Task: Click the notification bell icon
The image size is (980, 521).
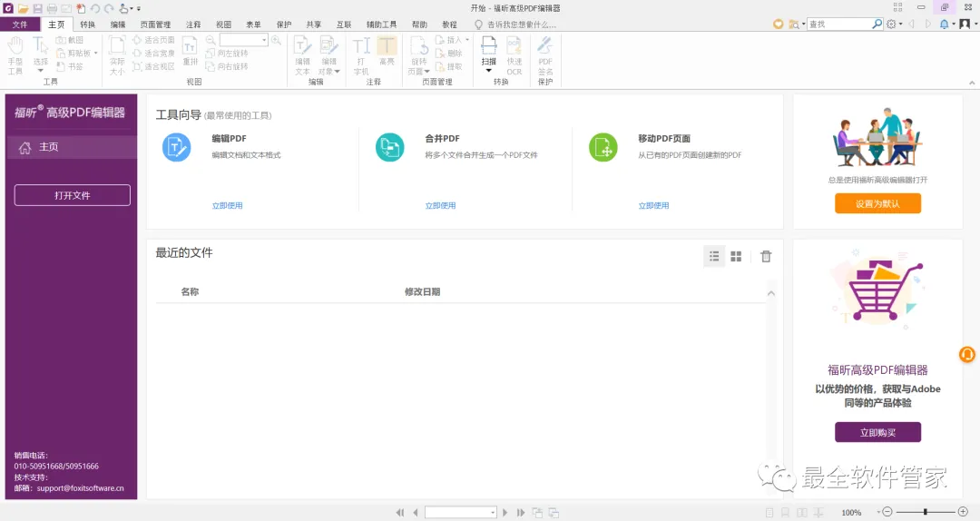Action: click(x=944, y=24)
